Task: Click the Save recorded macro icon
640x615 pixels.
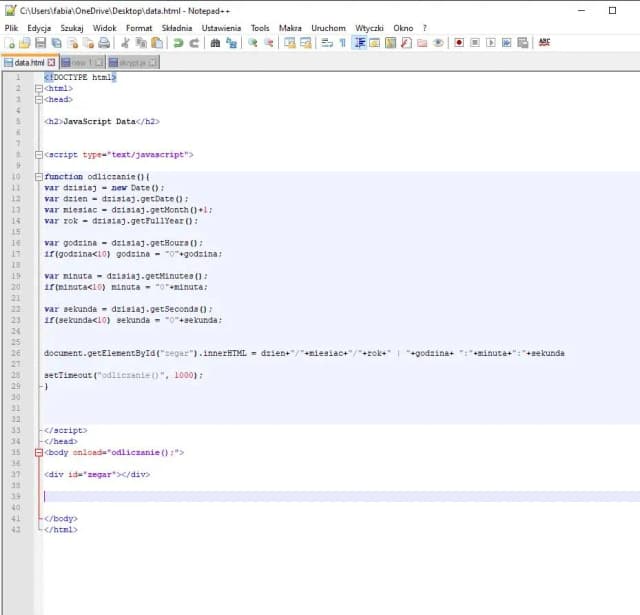Action: 522,43
